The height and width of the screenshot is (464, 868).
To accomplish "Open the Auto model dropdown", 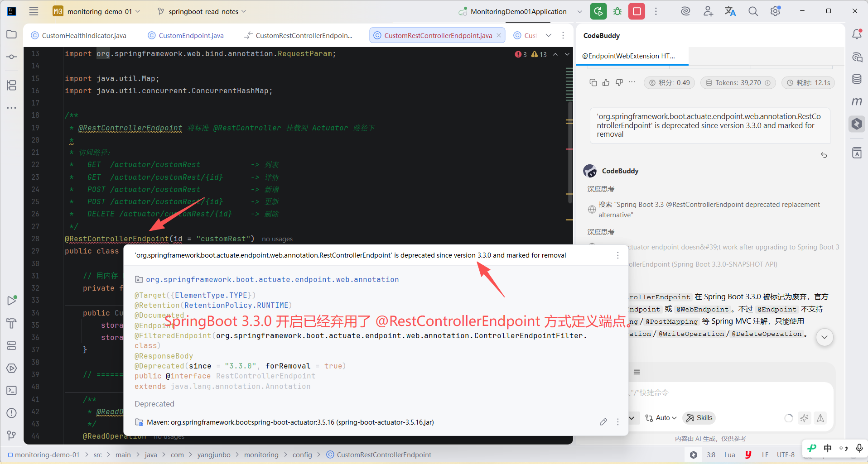I will [x=661, y=418].
